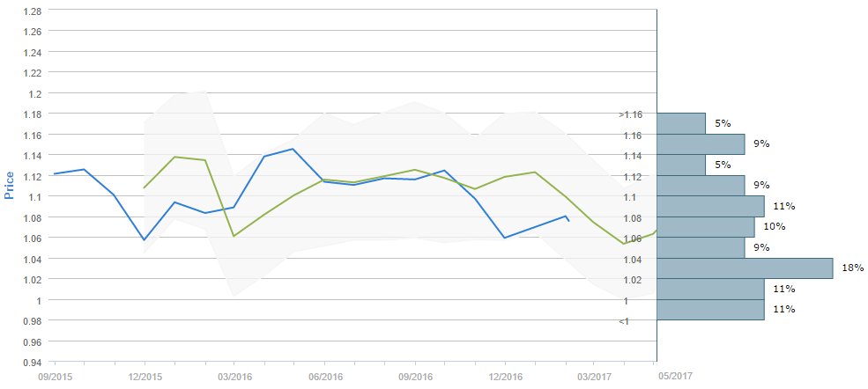Select the 03/2017 date label

[594, 376]
